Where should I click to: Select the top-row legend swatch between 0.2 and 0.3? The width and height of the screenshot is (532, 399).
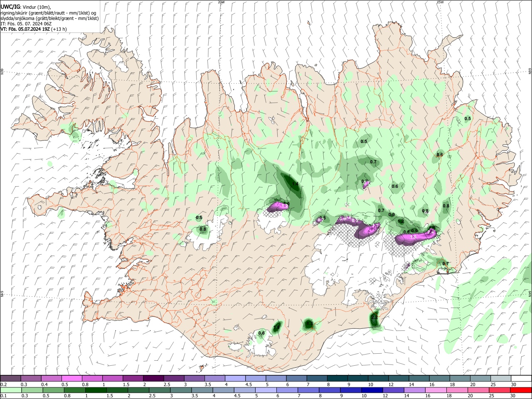pyautogui.click(x=10, y=378)
